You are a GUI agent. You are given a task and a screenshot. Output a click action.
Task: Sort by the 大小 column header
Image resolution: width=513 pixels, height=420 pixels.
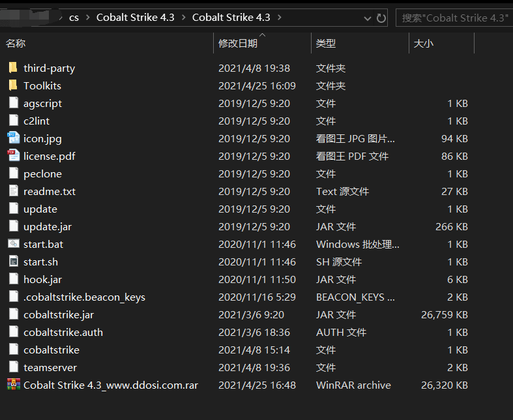pos(423,43)
